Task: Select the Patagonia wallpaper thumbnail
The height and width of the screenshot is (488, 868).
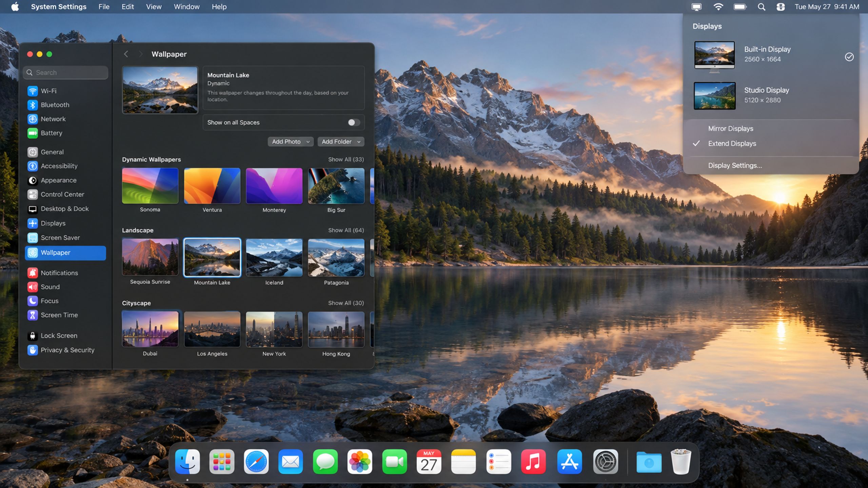Action: pyautogui.click(x=336, y=257)
